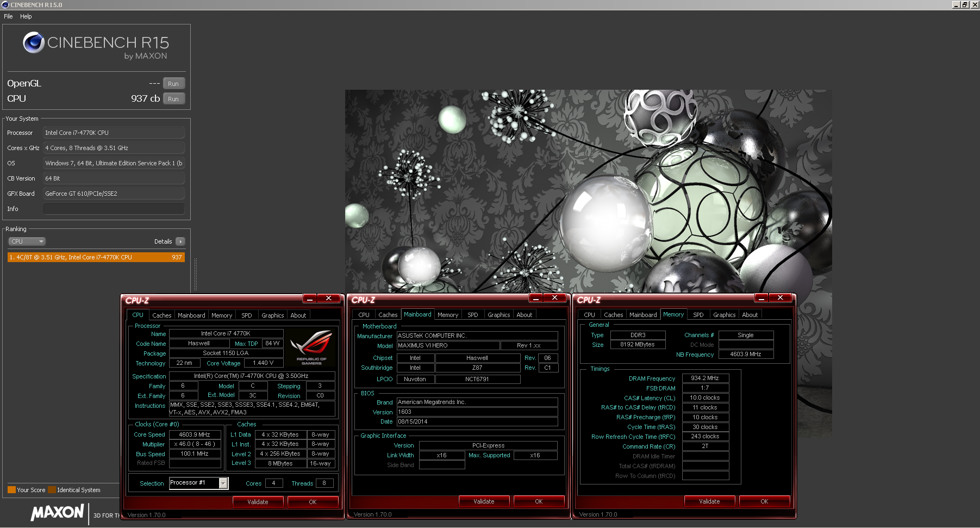Open Graphics tab in first CPU-Z window
980x528 pixels.
[272, 315]
